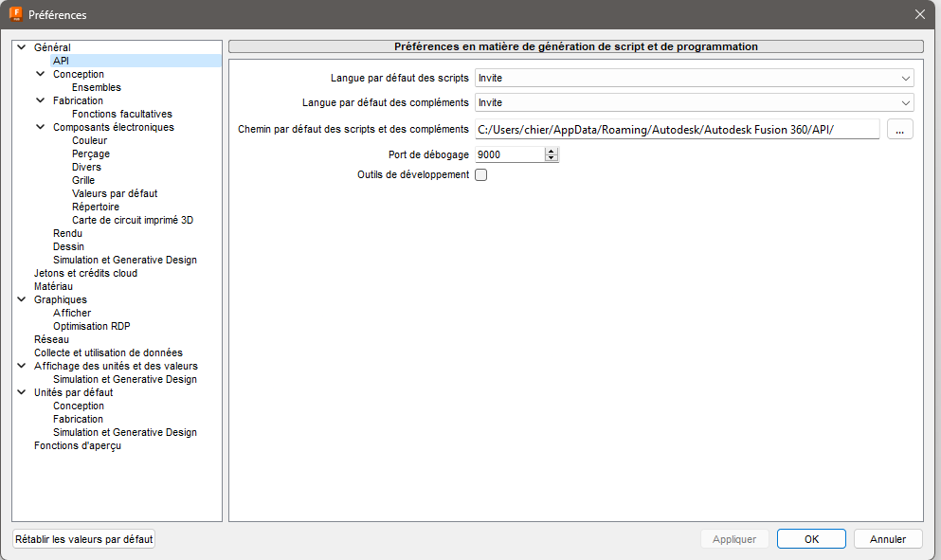Click the Port de débogage number field

510,154
